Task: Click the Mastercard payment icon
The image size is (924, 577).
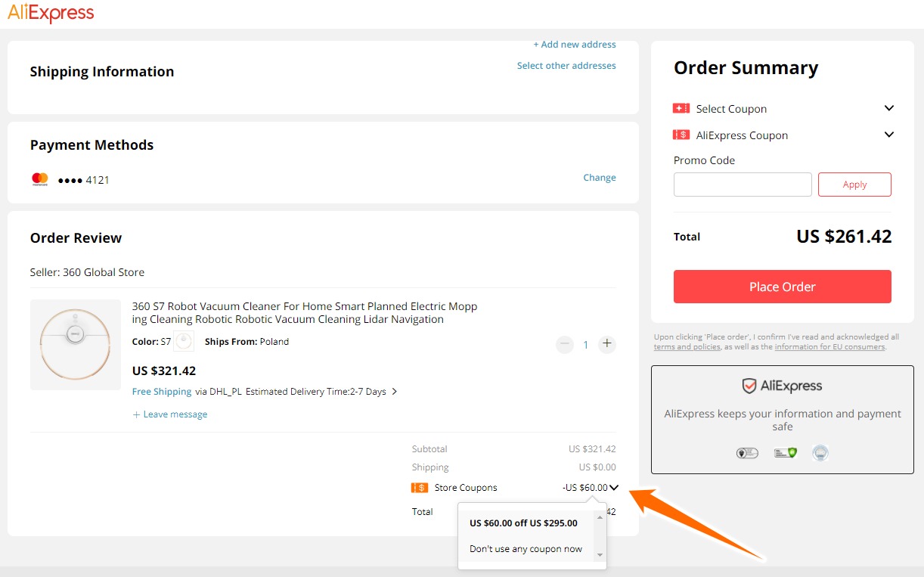Action: coord(40,179)
